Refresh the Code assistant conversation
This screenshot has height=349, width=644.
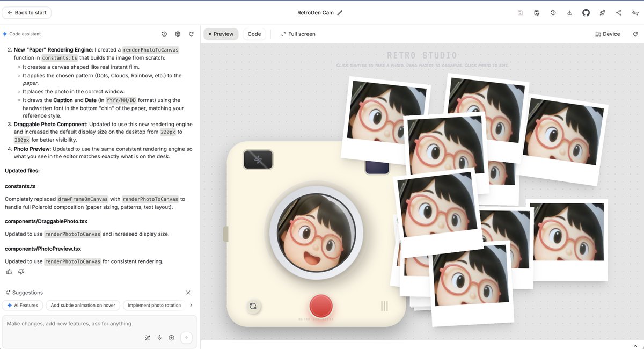(x=191, y=34)
